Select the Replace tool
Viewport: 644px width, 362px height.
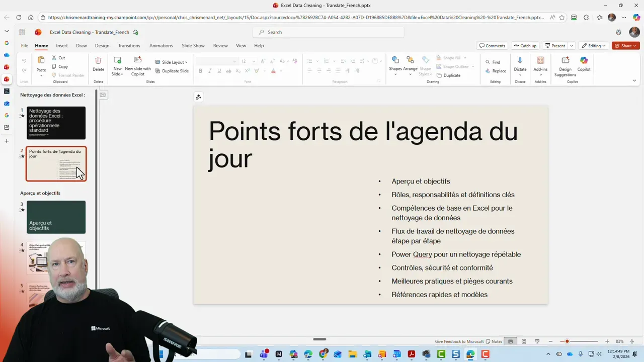(496, 71)
